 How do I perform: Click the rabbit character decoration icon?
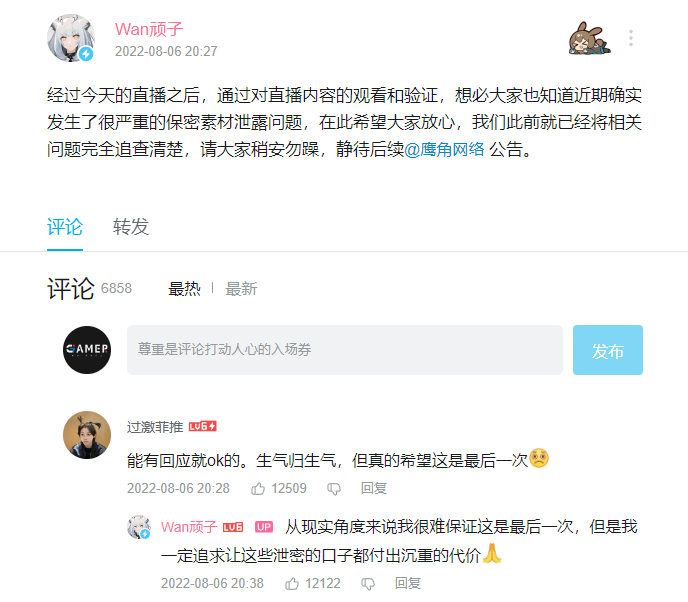click(589, 39)
